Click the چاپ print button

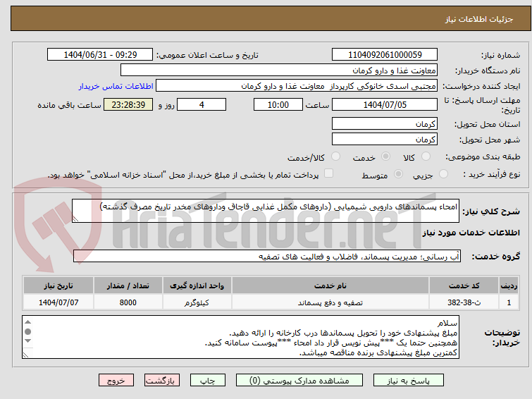[x=208, y=381]
